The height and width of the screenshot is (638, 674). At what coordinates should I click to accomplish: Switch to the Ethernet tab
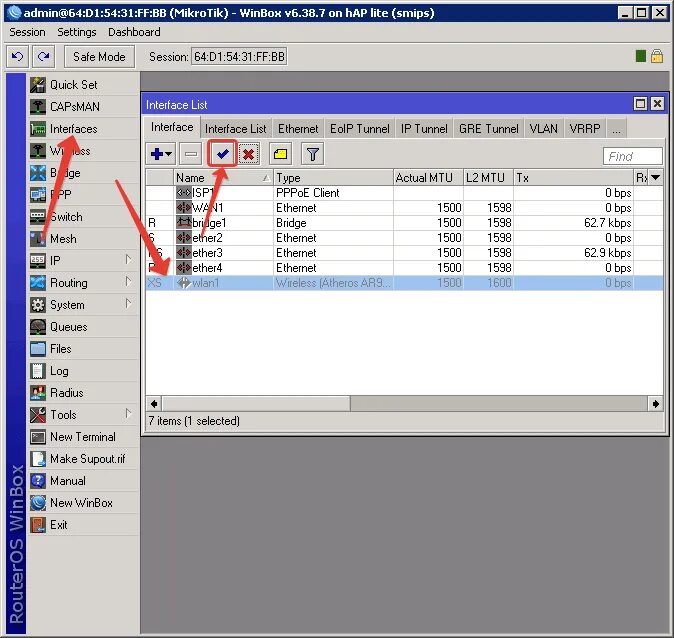(x=298, y=129)
